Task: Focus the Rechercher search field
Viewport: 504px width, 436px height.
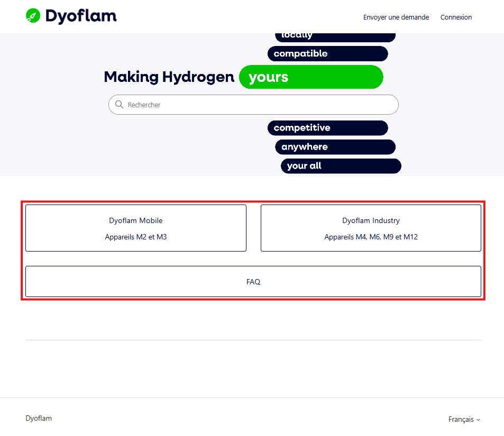Action: coord(253,105)
